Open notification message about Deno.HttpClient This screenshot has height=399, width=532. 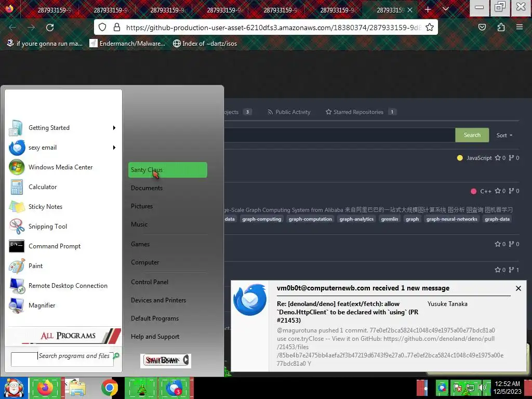tap(348, 312)
